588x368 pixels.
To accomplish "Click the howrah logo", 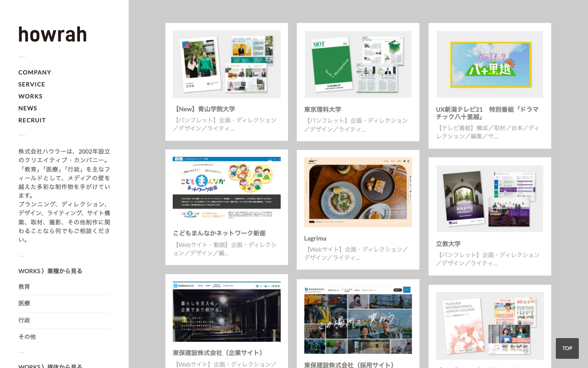I will [52, 34].
